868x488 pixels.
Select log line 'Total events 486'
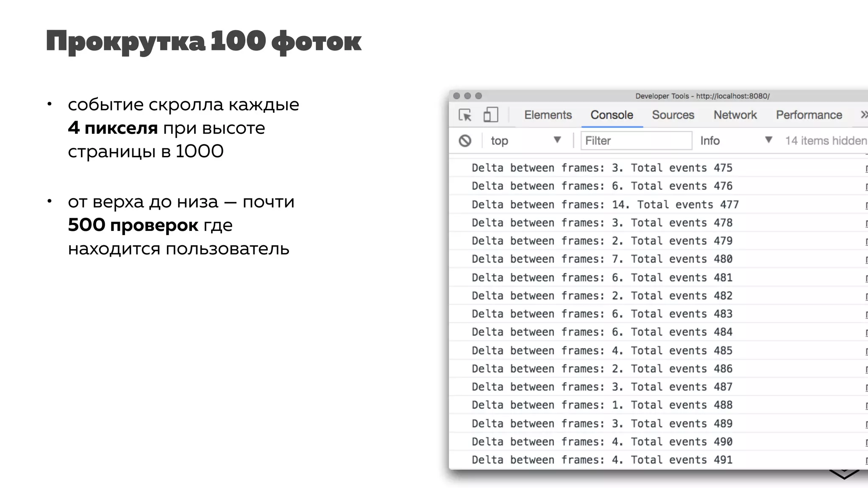point(658,369)
